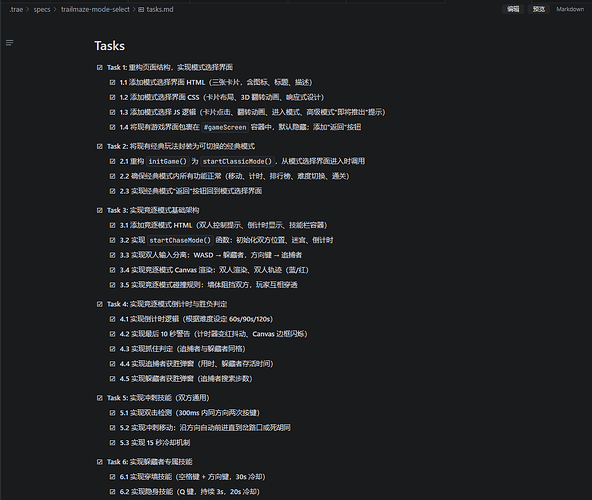Toggle the 4.5 subtask checkbox
This screenshot has width=592, height=500.
pyautogui.click(x=113, y=379)
